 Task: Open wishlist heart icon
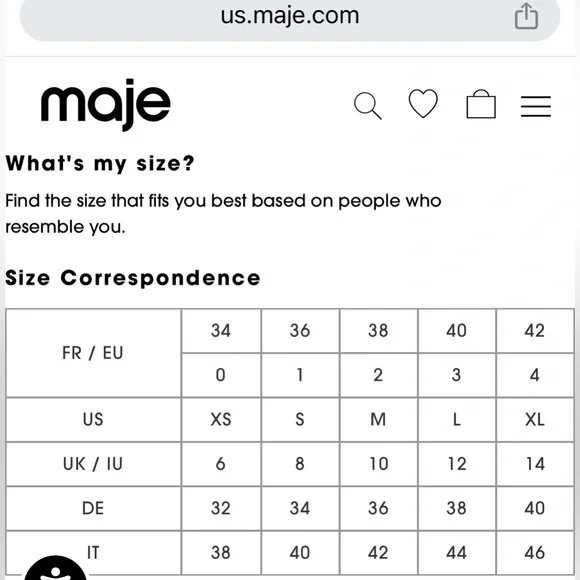423,104
